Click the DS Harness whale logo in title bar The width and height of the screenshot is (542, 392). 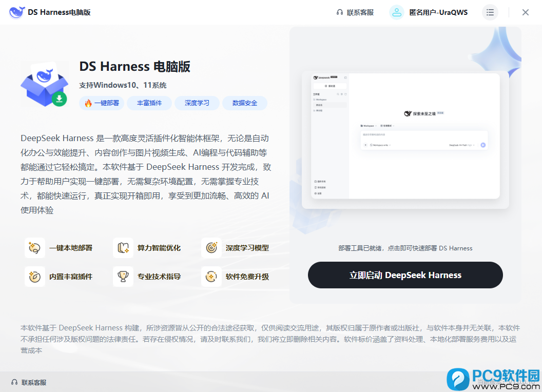coord(16,12)
